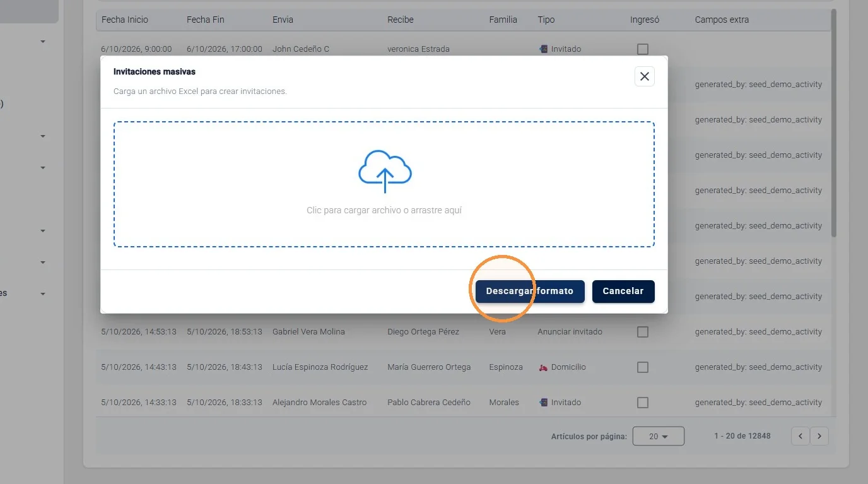Viewport: 868px width, 484px height.
Task: Expand the topmost sidebar chevron
Action: (x=43, y=42)
